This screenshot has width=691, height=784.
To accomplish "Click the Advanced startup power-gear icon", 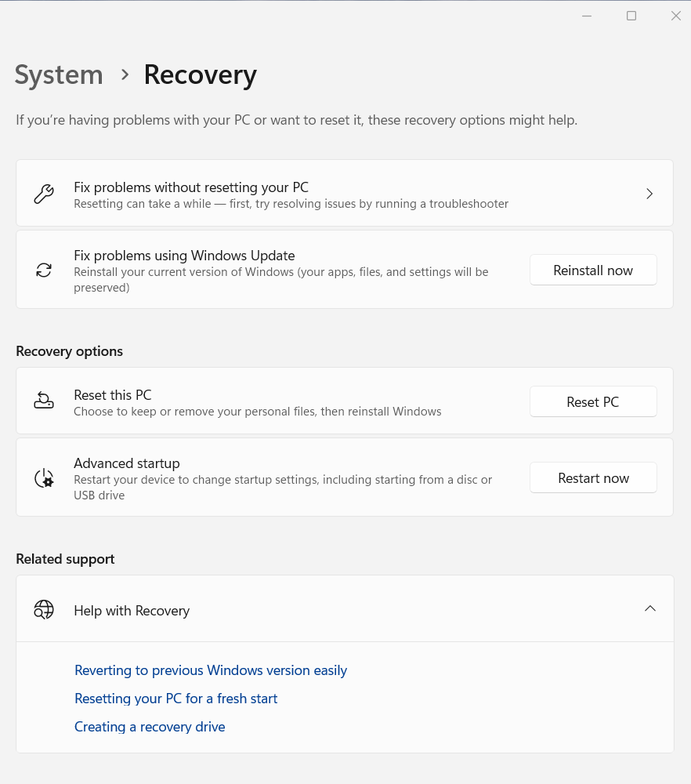I will [x=44, y=478].
